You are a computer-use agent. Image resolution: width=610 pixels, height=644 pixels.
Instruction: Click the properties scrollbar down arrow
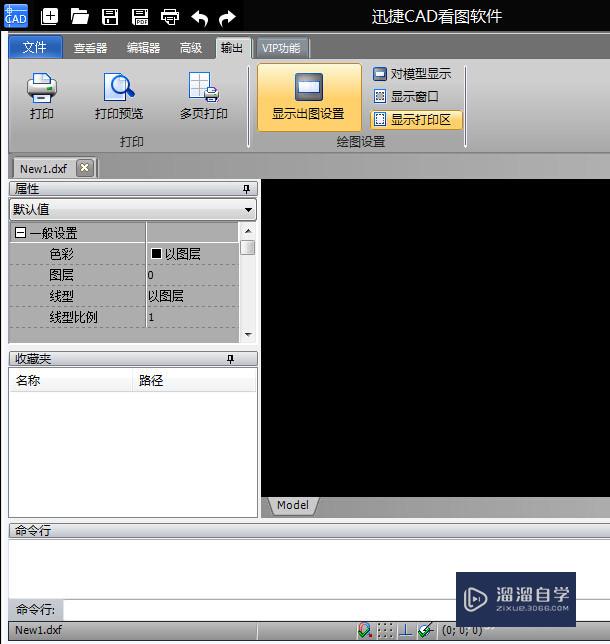coord(248,334)
